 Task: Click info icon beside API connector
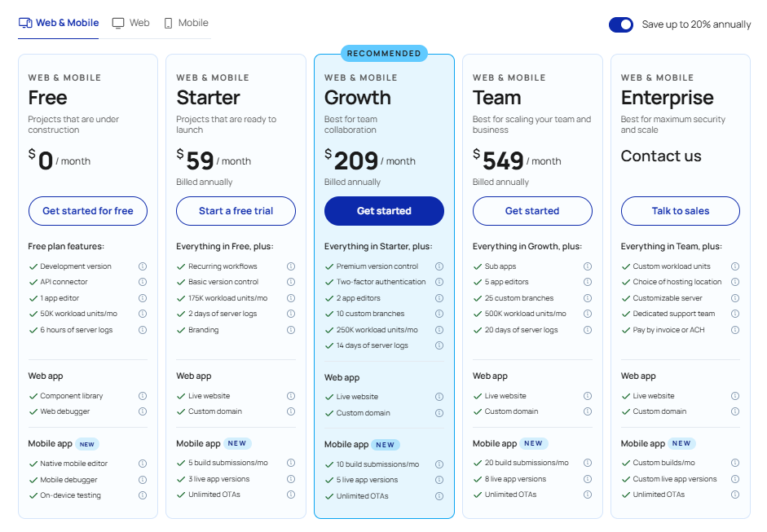(143, 282)
